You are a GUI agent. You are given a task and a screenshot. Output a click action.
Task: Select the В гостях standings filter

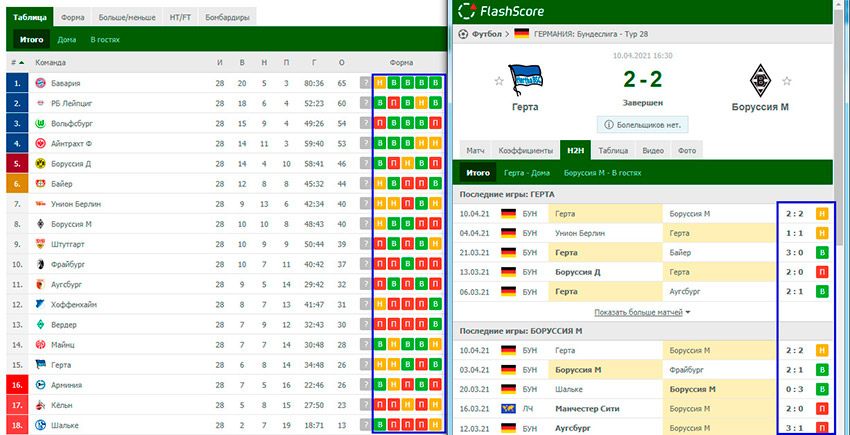pos(105,40)
